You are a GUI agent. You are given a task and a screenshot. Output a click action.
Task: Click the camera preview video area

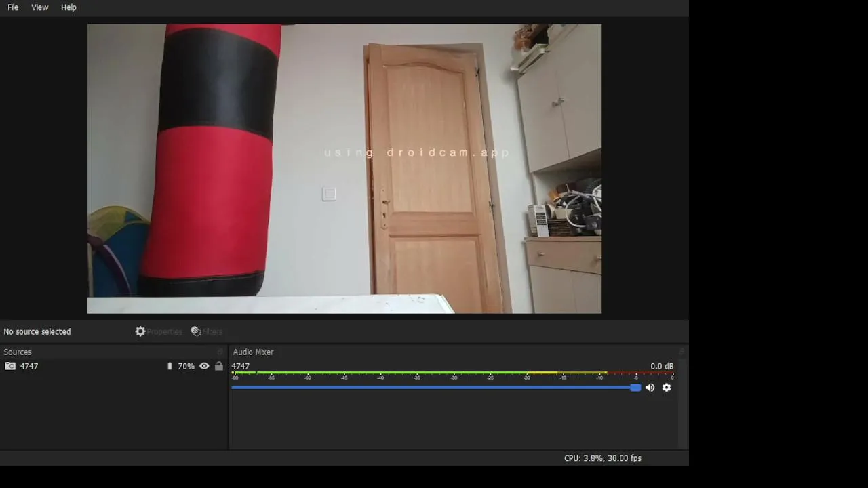click(344, 169)
